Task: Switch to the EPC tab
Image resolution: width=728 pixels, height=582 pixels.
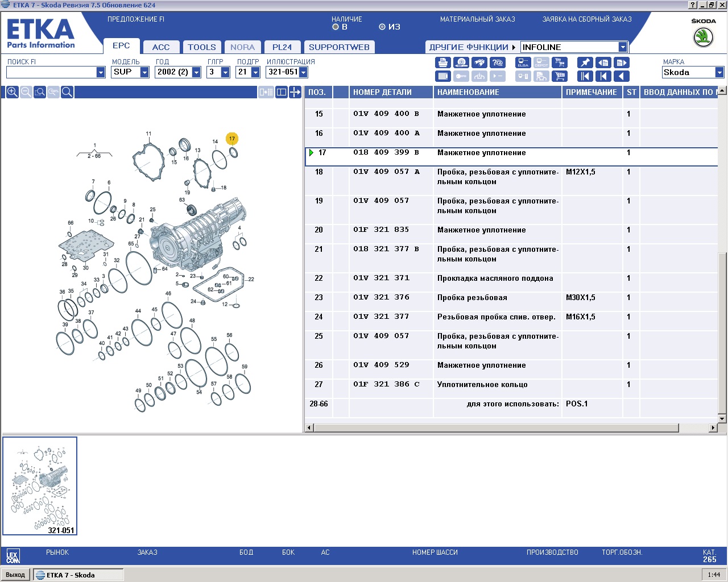Action: click(x=121, y=46)
